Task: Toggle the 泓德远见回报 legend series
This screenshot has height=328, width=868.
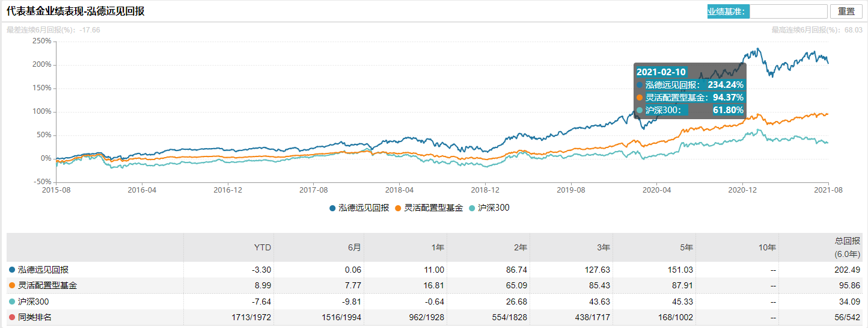Action: pos(359,208)
